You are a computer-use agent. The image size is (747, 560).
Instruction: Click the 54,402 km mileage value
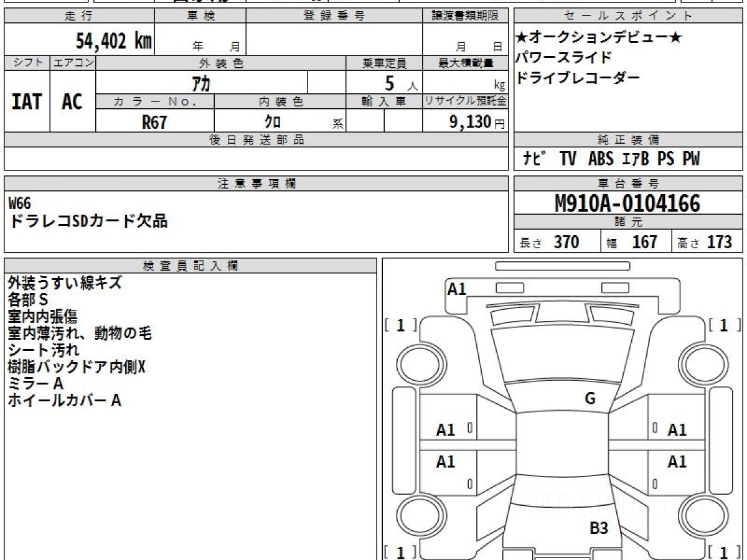point(114,41)
